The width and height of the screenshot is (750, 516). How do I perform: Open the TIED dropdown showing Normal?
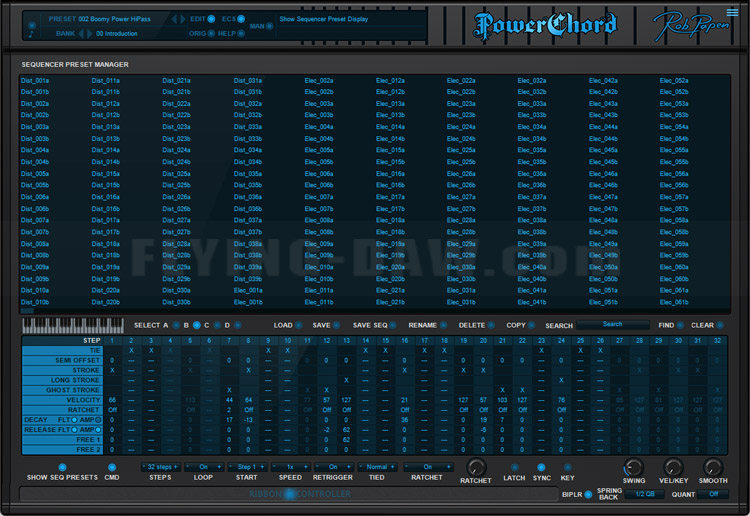(x=377, y=467)
